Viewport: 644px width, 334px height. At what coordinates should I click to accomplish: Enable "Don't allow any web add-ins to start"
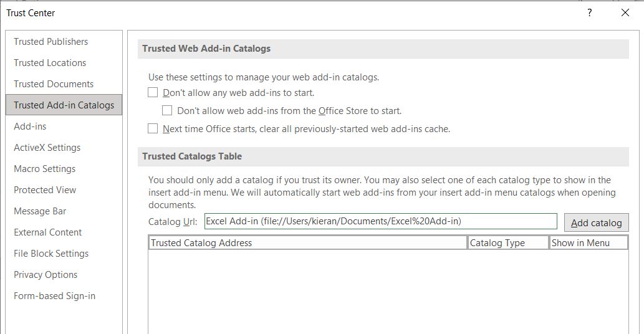[x=153, y=93]
